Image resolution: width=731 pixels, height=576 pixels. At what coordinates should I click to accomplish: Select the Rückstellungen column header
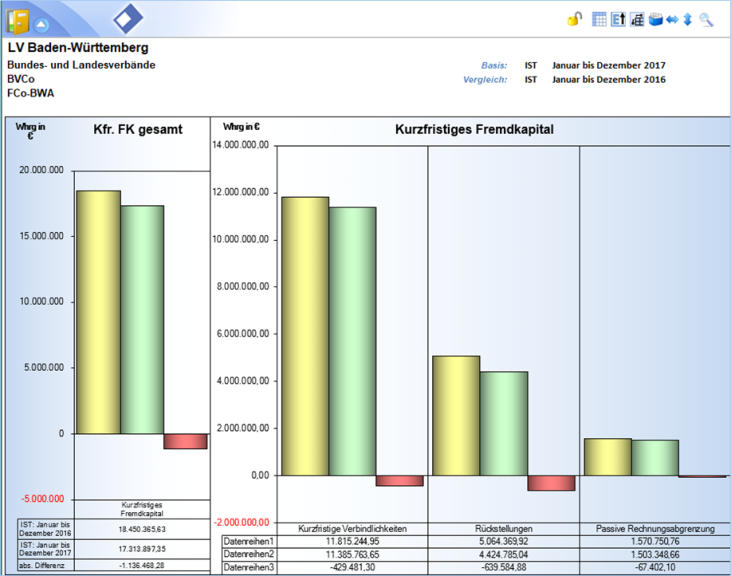(504, 528)
